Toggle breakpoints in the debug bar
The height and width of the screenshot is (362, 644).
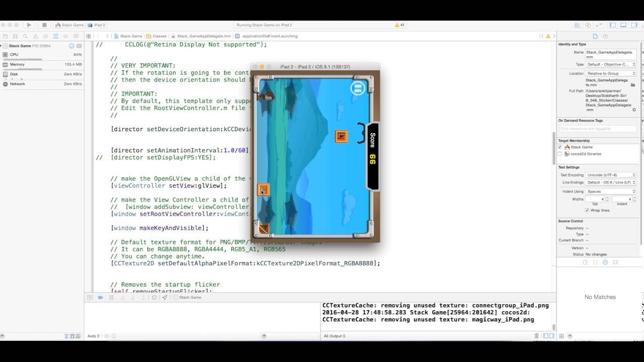pos(100,298)
